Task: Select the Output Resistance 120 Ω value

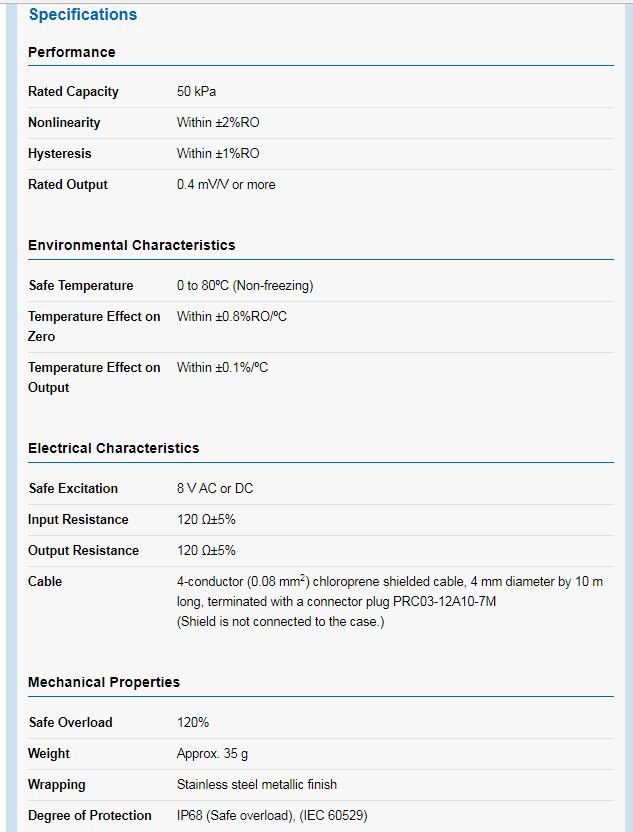Action: tap(206, 550)
